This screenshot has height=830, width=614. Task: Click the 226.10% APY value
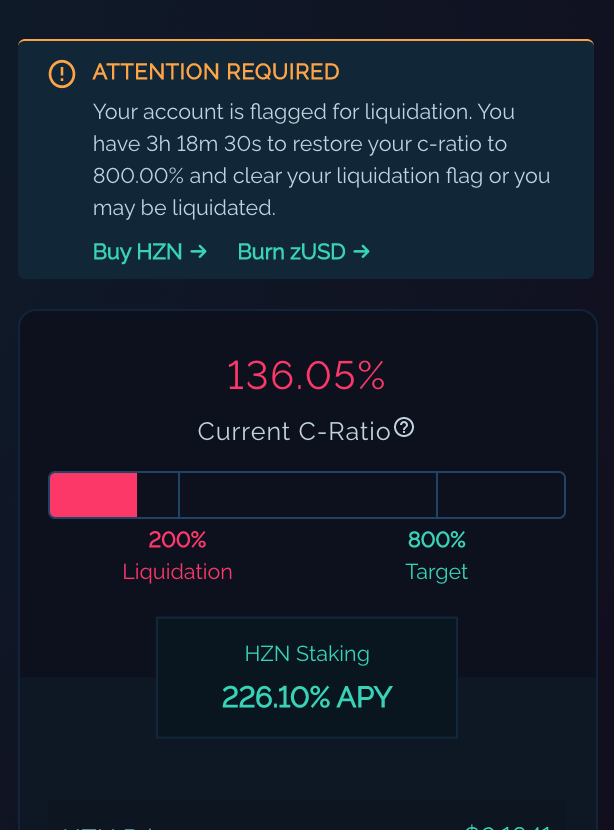[307, 697]
